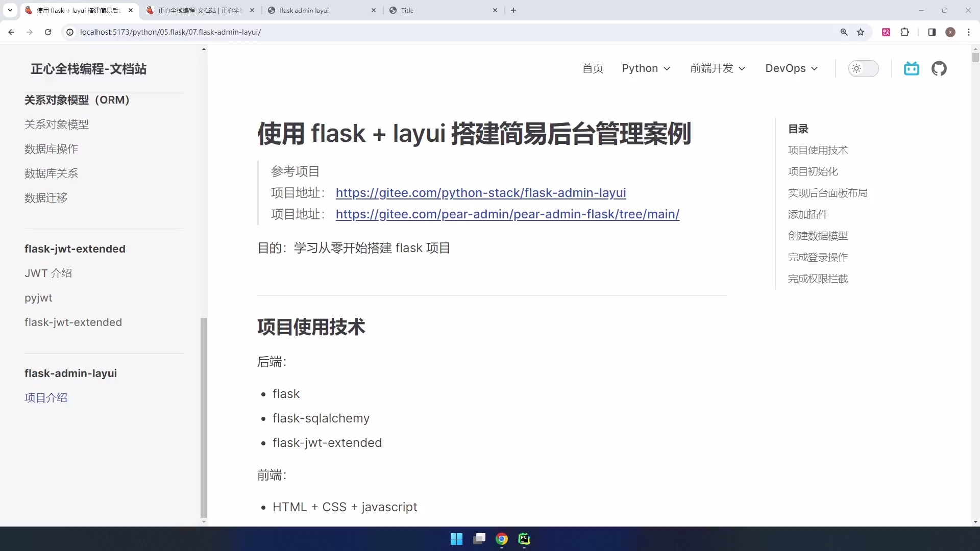980x551 pixels.
Task: Bookmark the page with the star icon
Action: (x=861, y=32)
